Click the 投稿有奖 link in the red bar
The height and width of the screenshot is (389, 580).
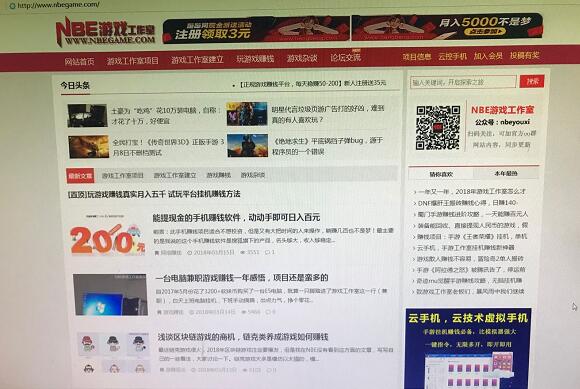pyautogui.click(x=525, y=55)
